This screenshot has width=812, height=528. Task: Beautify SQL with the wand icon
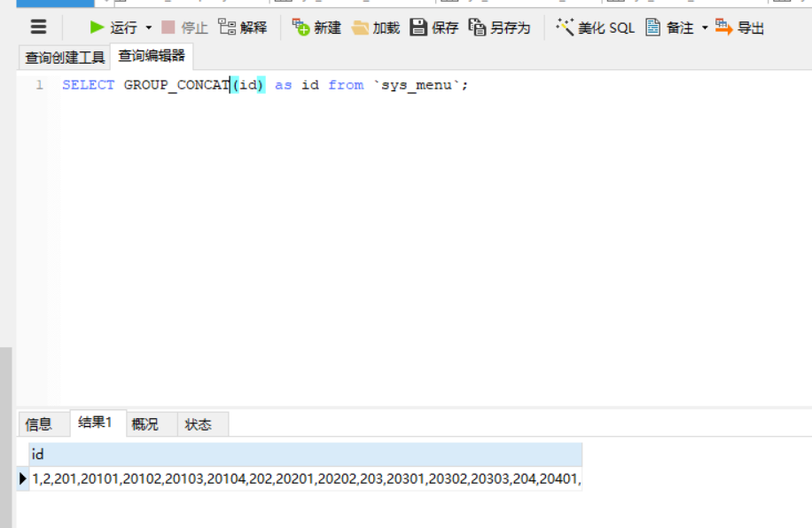click(x=565, y=27)
